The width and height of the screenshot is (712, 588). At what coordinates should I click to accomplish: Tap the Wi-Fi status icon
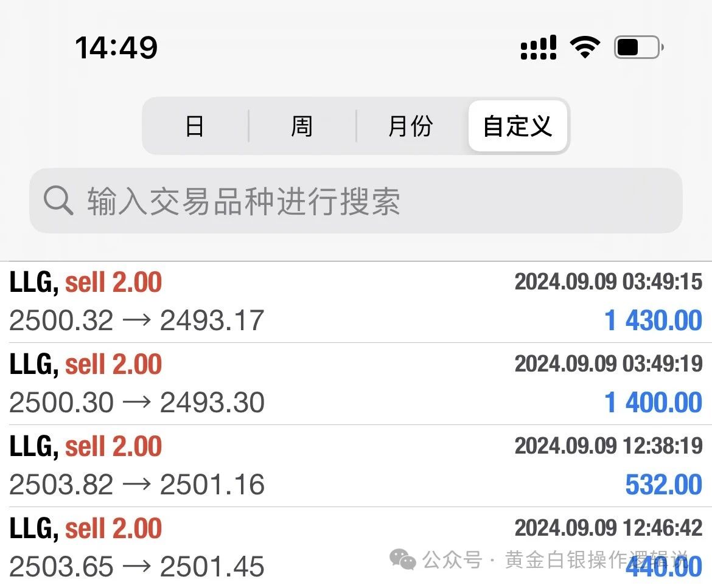[x=585, y=47]
